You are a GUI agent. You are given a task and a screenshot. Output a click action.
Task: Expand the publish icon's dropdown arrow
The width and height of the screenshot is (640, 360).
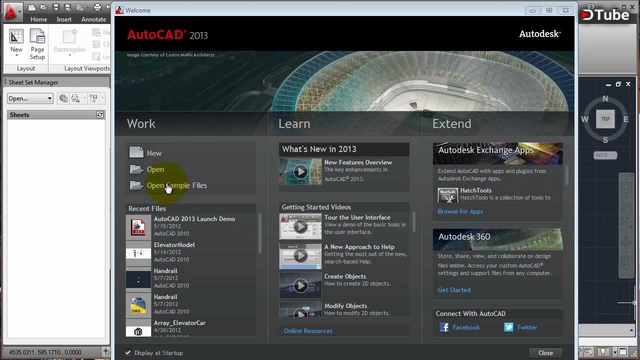pos(84,98)
